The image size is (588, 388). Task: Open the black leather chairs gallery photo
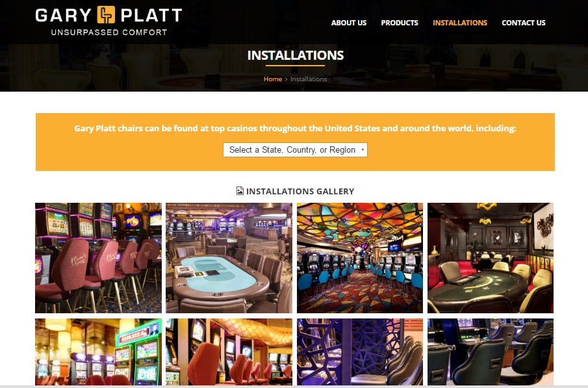[491, 352]
